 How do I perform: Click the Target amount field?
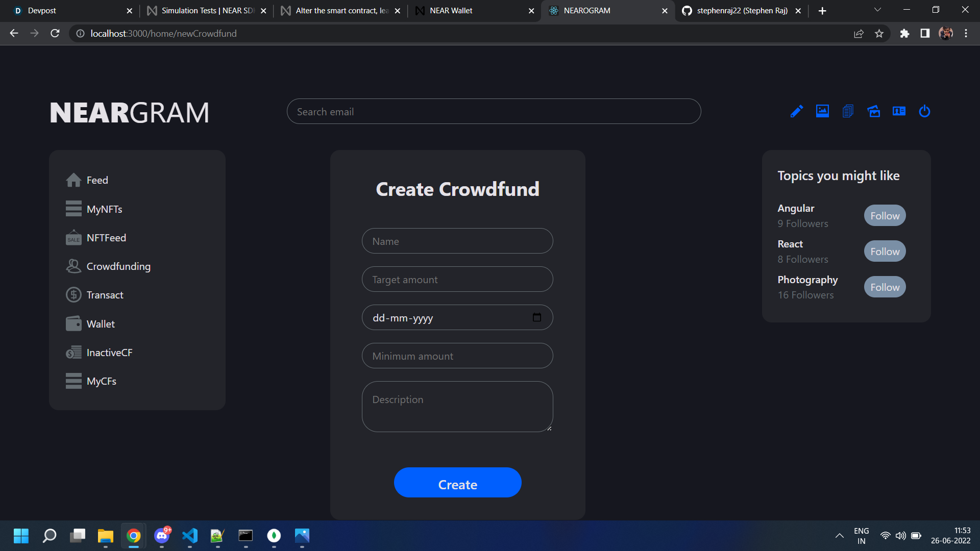(457, 280)
